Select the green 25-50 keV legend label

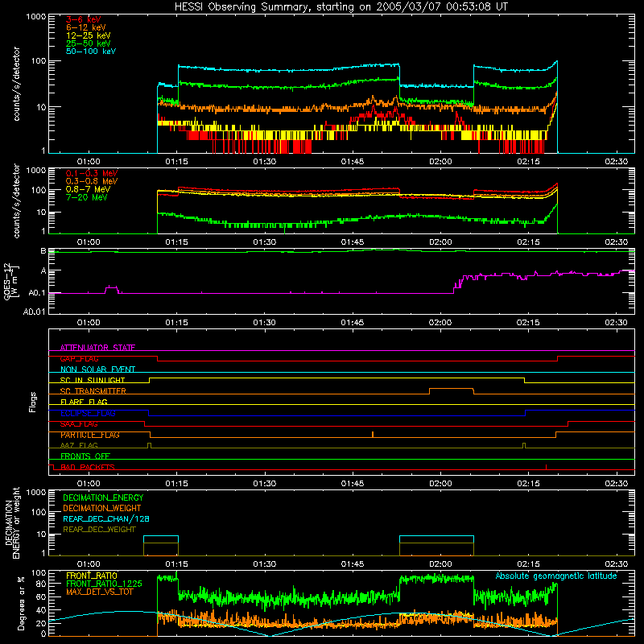click(89, 43)
